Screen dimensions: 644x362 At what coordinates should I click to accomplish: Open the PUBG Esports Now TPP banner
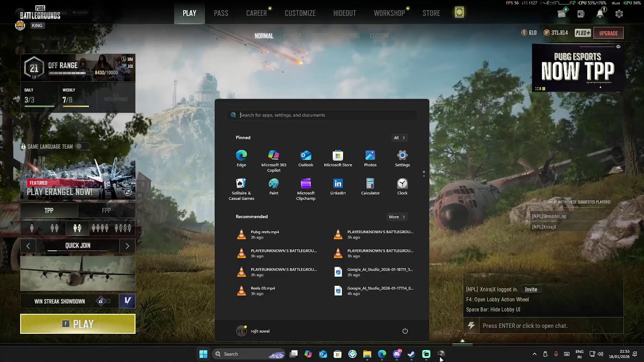click(578, 68)
